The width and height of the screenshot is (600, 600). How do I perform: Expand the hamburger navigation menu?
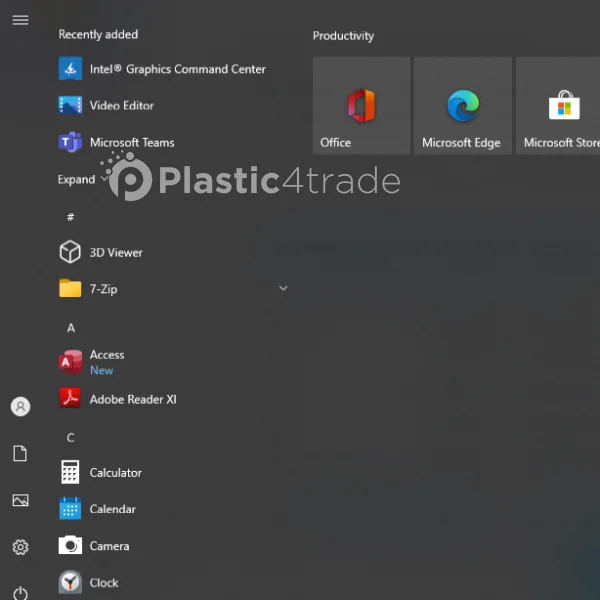[x=20, y=20]
